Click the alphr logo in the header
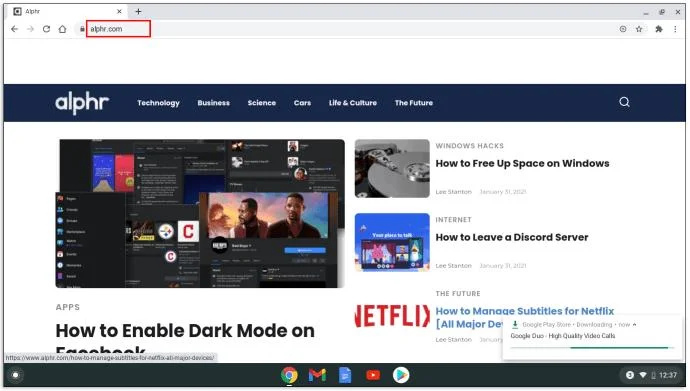 82,103
